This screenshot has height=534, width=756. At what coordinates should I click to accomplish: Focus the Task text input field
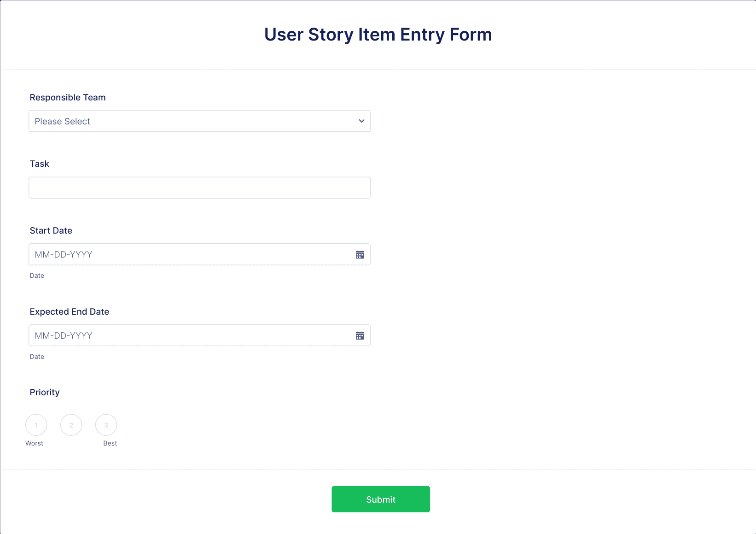pyautogui.click(x=199, y=188)
